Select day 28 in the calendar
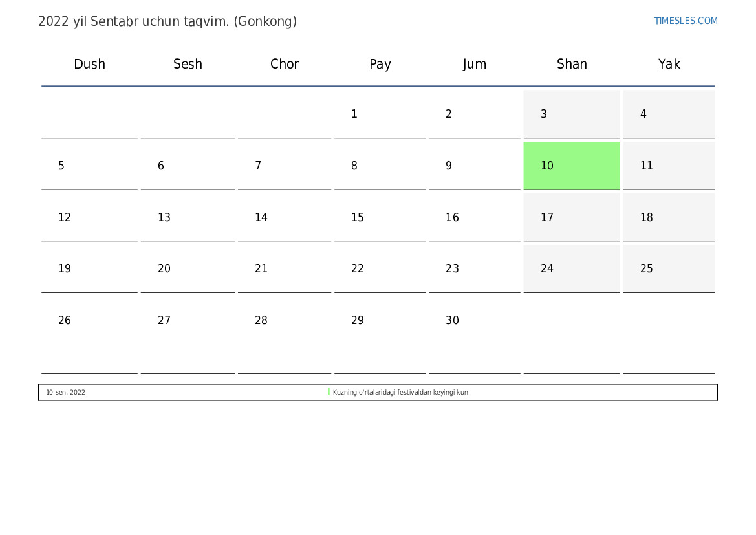This screenshot has width=756, height=535. 285,335
